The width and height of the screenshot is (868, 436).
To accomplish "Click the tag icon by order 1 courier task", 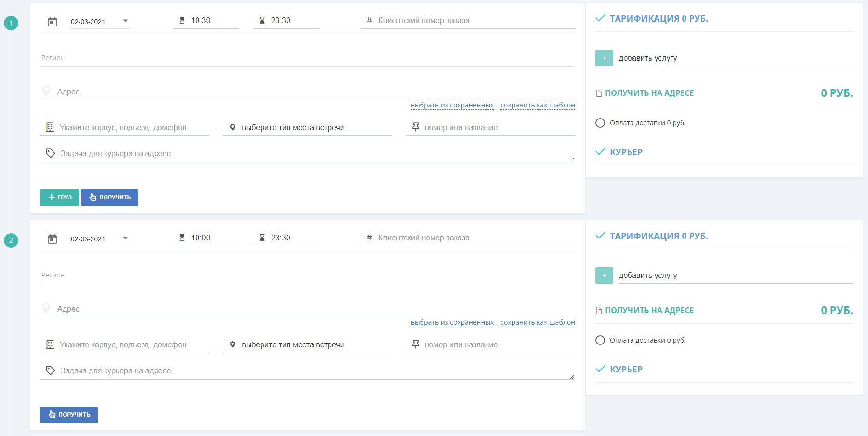I will pyautogui.click(x=50, y=153).
